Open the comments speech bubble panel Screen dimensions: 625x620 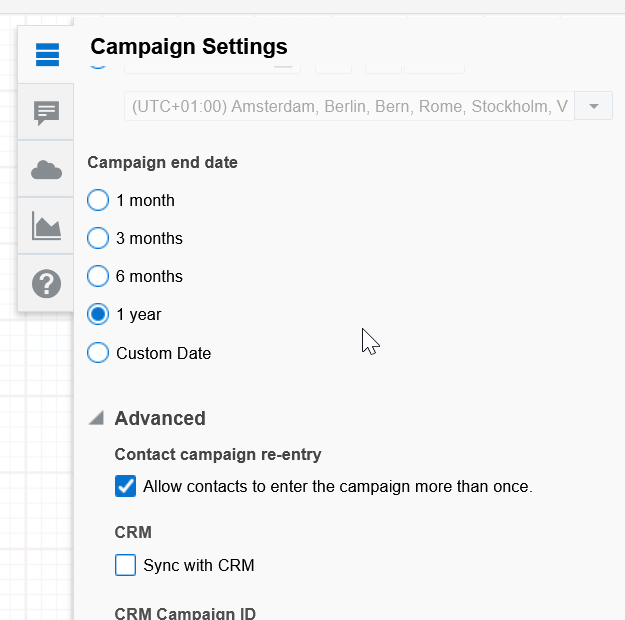click(x=47, y=113)
